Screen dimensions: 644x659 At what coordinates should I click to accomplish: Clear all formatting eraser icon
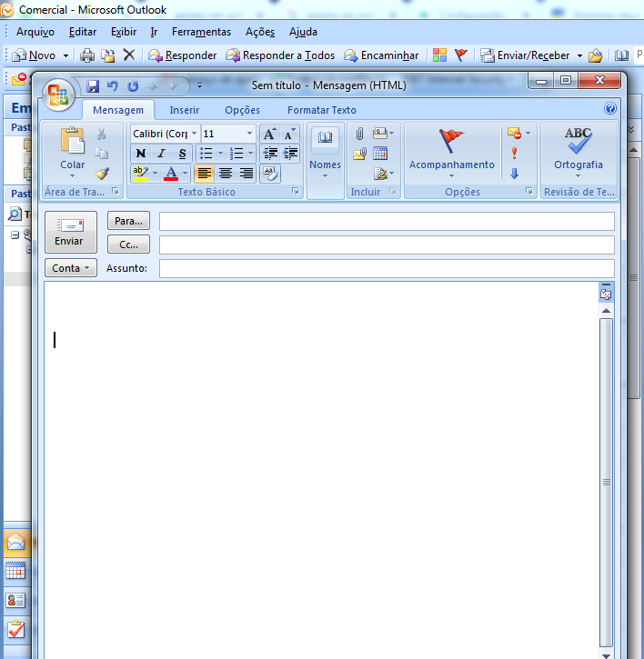pyautogui.click(x=270, y=173)
